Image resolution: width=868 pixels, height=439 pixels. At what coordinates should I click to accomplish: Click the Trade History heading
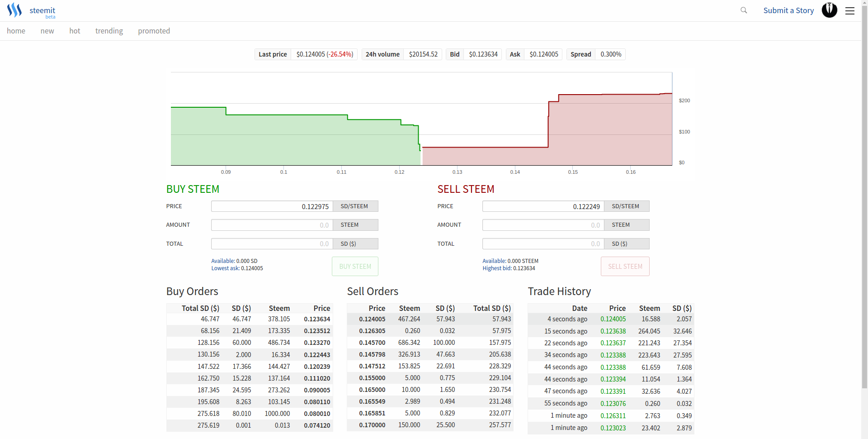point(559,291)
